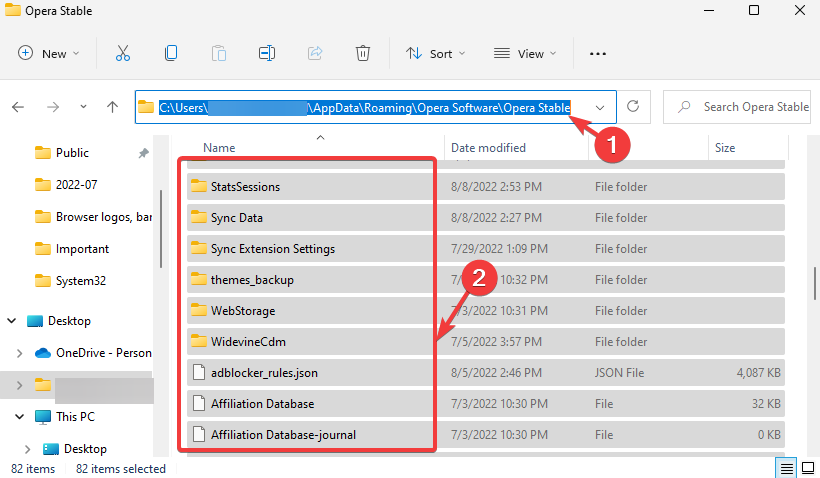The width and height of the screenshot is (820, 478).
Task: Go back with the left arrow
Action: coord(18,107)
